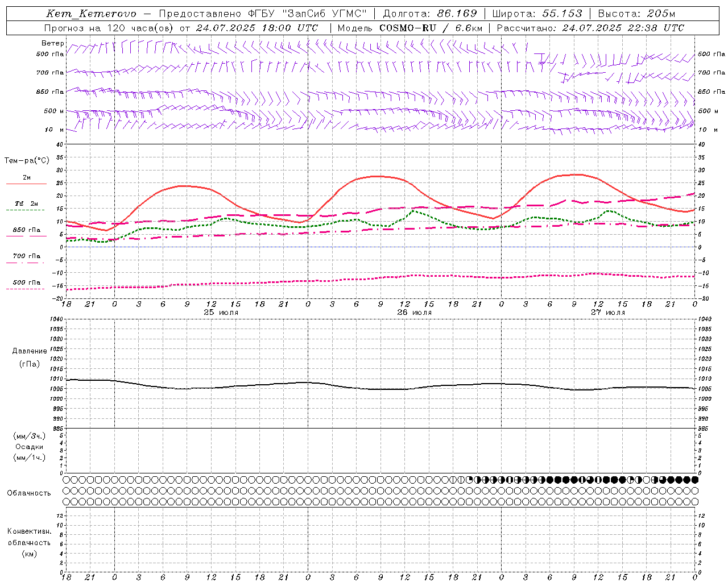The width and height of the screenshot is (728, 582).
Task: Click solid red line sample under '2м' legend
Action: [26, 184]
